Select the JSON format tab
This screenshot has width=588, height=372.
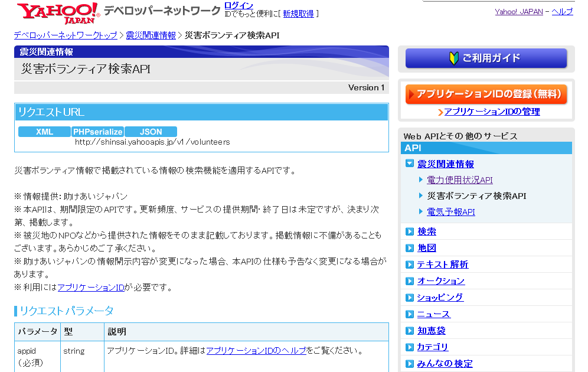(151, 132)
